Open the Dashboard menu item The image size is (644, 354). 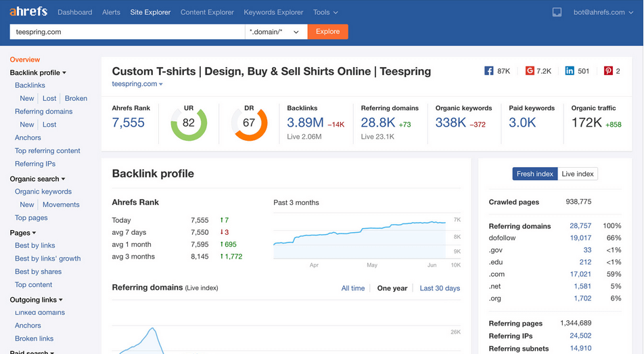click(x=74, y=12)
